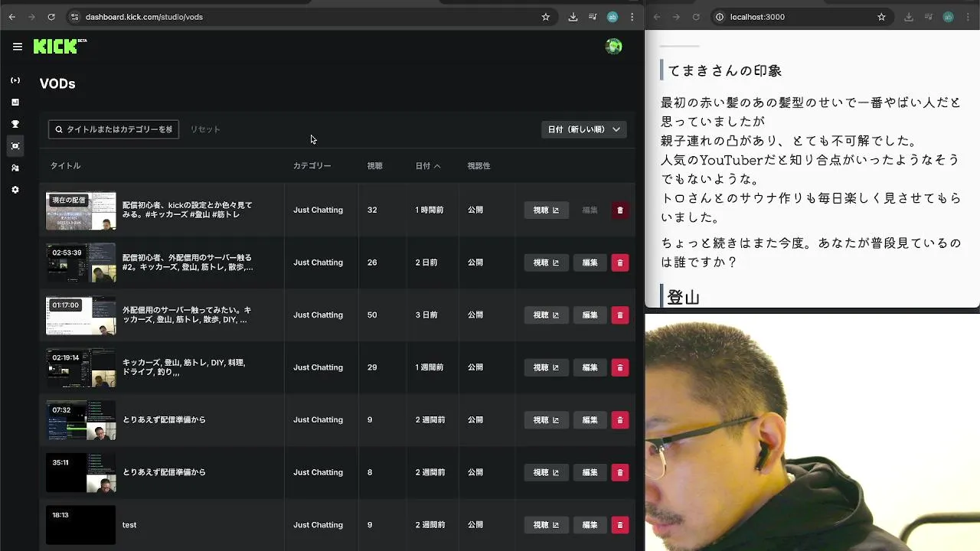Click the VODs page heading
The width and height of the screenshot is (980, 551).
tap(57, 84)
